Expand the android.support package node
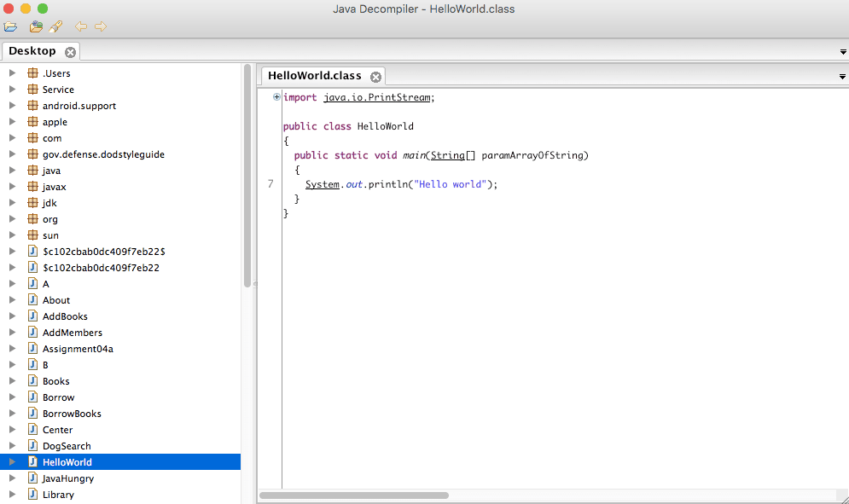Viewport: 849px width, 504px height. (13, 106)
